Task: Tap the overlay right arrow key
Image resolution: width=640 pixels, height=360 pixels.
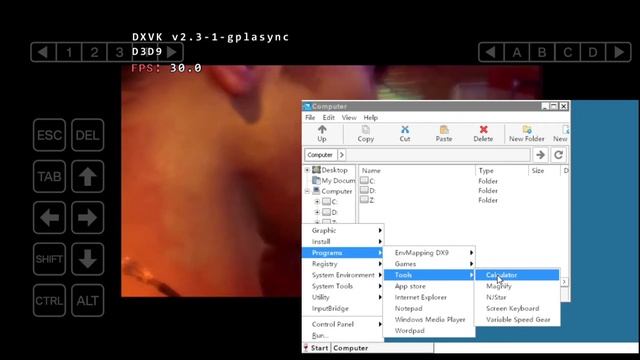Action: pos(88,218)
